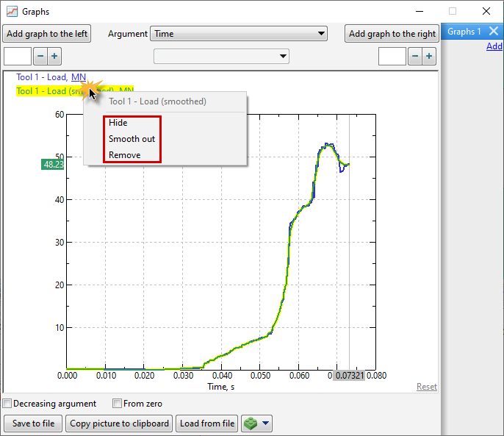Expand the empty dropdown below Argument
This screenshot has height=436, width=504.
coord(221,57)
